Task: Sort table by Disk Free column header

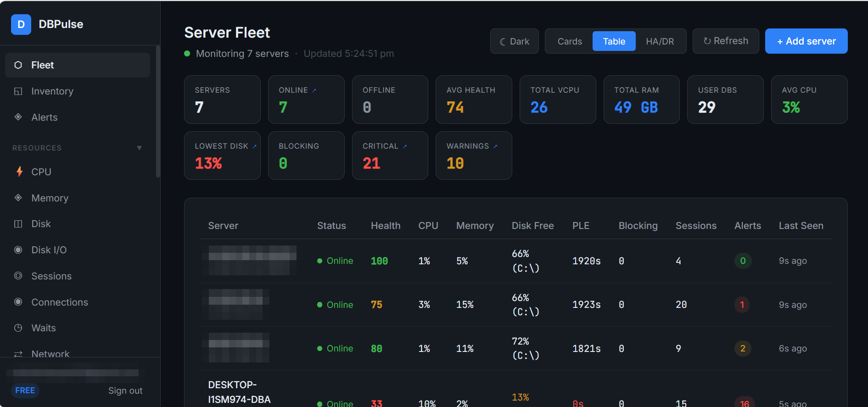Action: (x=533, y=226)
